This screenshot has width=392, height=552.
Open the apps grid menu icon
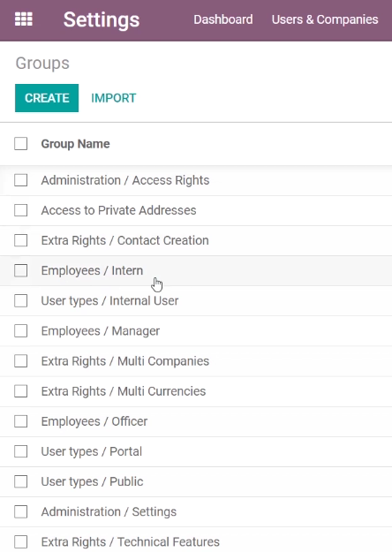(24, 19)
